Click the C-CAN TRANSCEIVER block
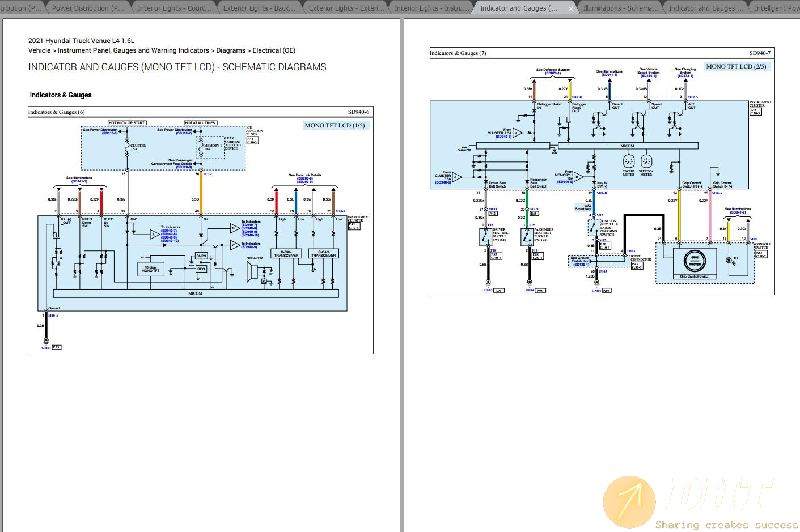This screenshot has width=800, height=532. point(324,254)
